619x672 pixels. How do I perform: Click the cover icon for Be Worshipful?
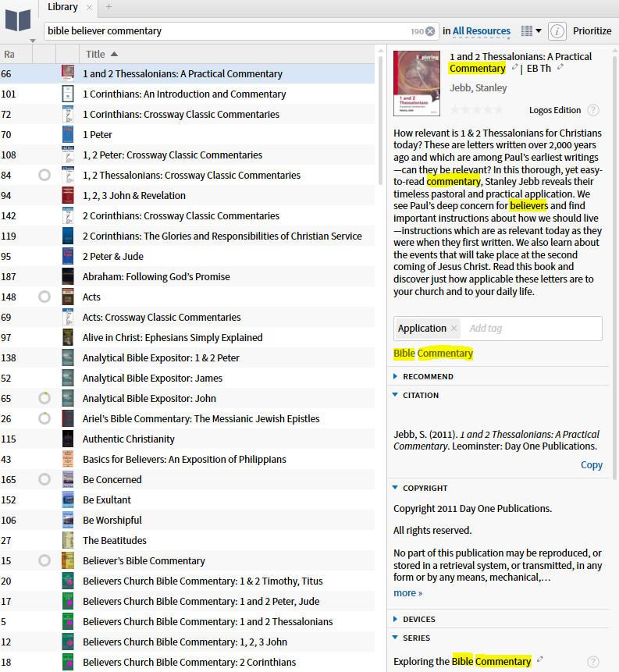(x=68, y=520)
